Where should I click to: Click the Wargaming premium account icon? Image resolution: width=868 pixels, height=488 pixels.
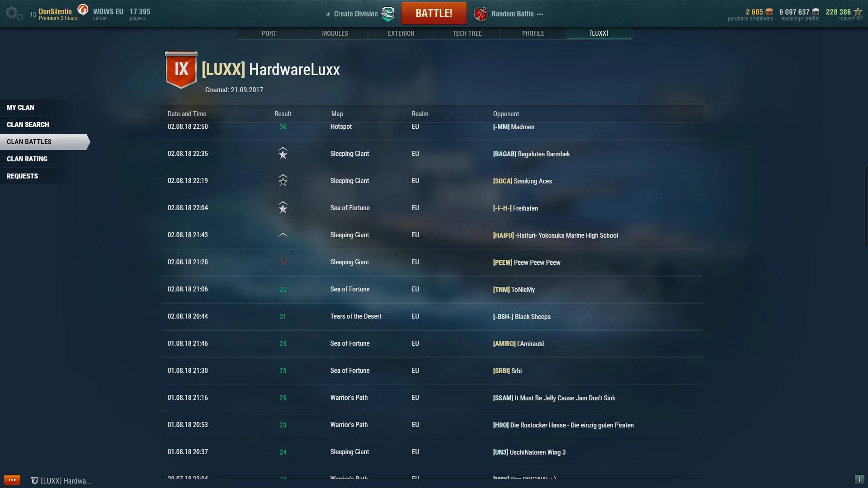[83, 9]
